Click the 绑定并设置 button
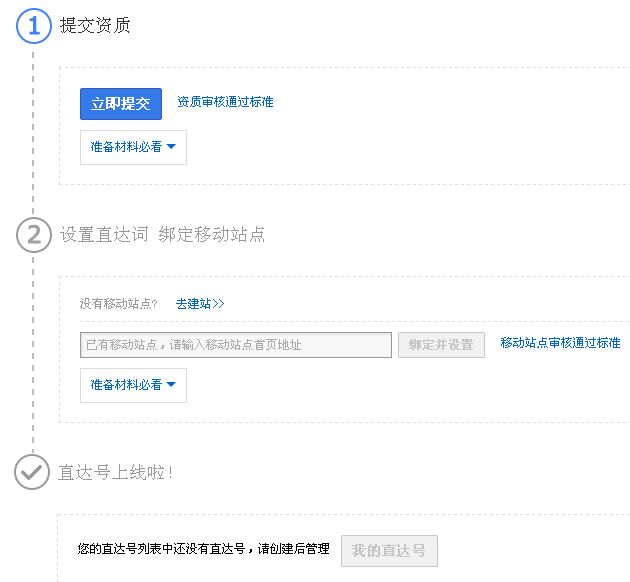 (441, 345)
